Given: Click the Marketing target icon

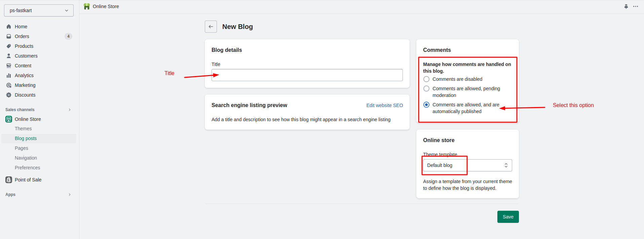Looking at the screenshot, I should (9, 85).
